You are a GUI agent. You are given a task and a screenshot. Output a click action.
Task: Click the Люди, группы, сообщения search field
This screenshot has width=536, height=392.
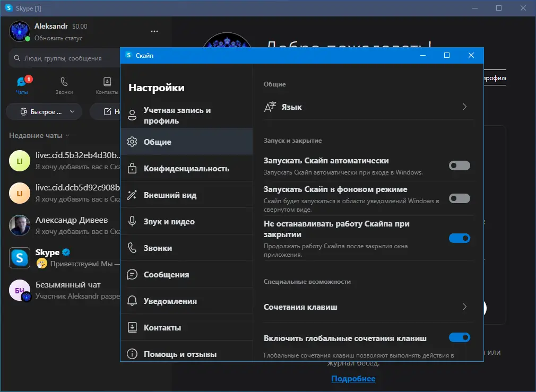(65, 58)
